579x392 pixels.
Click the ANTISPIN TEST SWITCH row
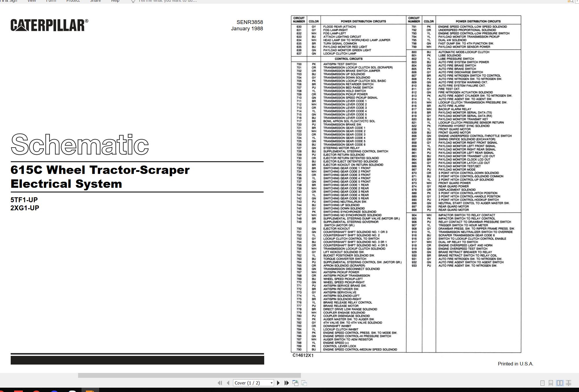tap(348, 64)
